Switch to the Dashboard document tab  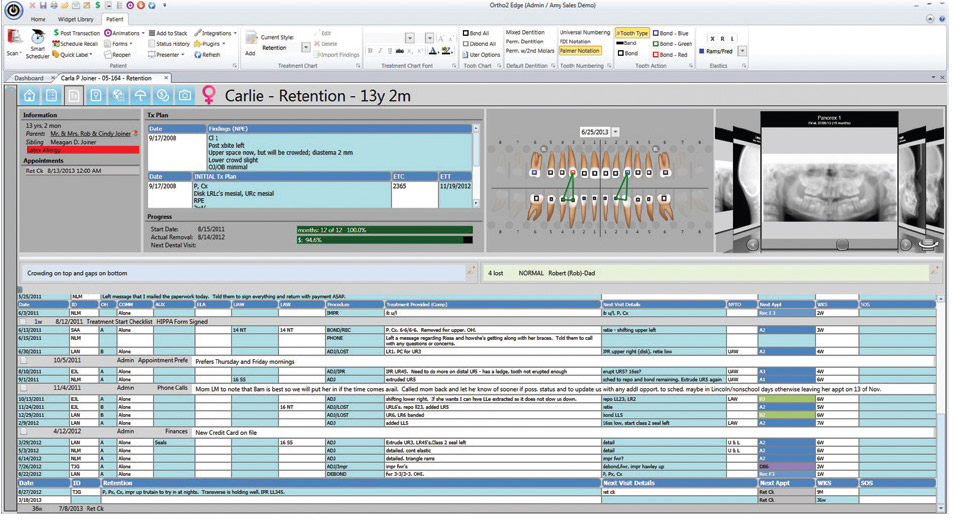28,78
